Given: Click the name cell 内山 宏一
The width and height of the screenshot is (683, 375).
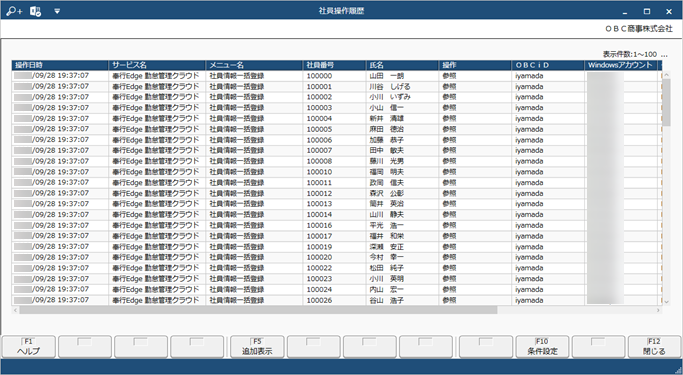Looking at the screenshot, I should (x=402, y=290).
